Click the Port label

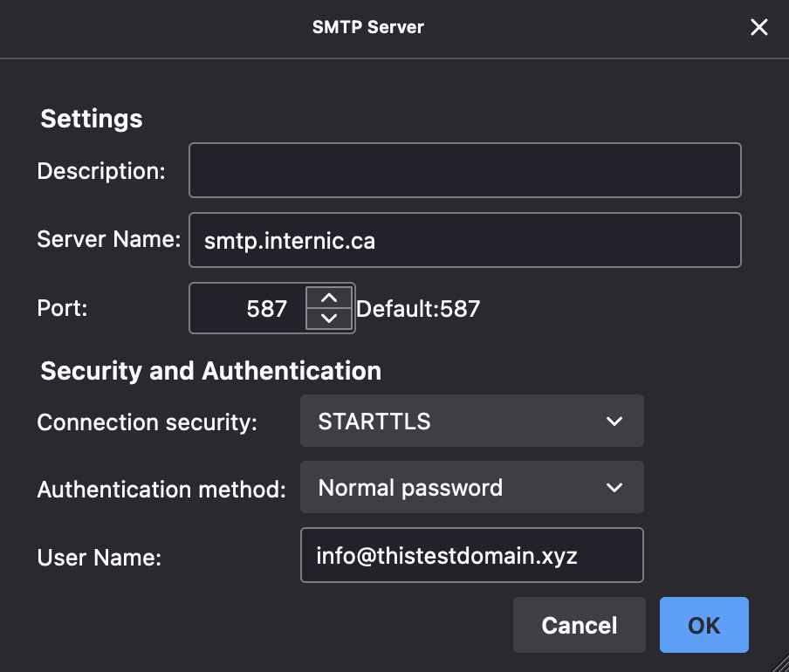62,308
